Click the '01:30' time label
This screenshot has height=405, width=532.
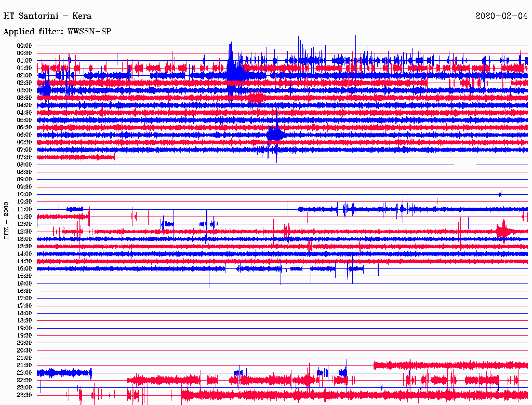(x=24, y=68)
